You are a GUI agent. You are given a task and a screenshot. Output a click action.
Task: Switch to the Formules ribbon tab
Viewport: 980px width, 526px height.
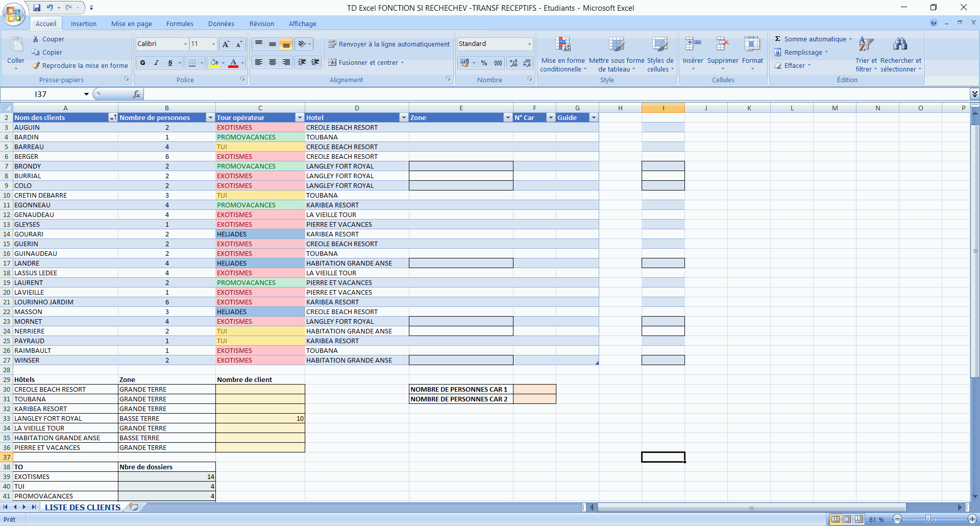pyautogui.click(x=180, y=24)
